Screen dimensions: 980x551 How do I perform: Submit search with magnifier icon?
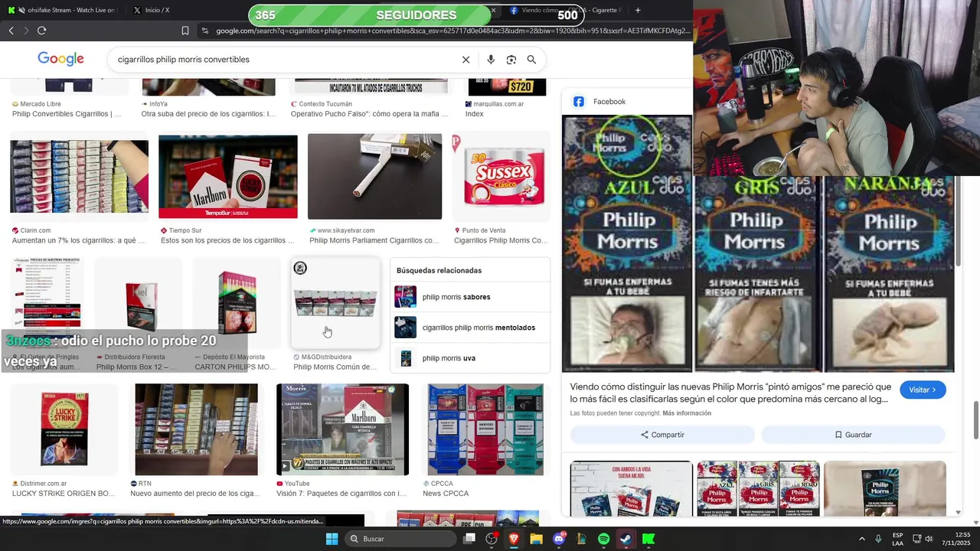coord(531,60)
